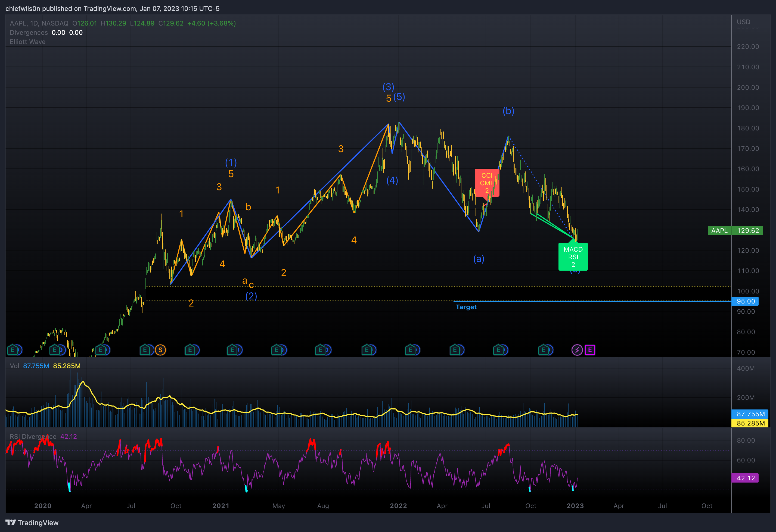Click the orange S stock split marker
Viewport: 776px width, 532px height.
tap(160, 350)
